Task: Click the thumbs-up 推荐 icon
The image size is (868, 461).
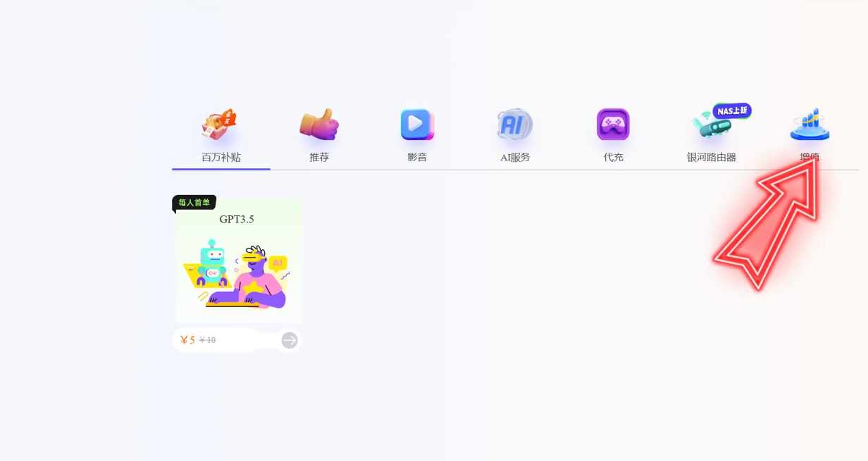Action: click(319, 125)
